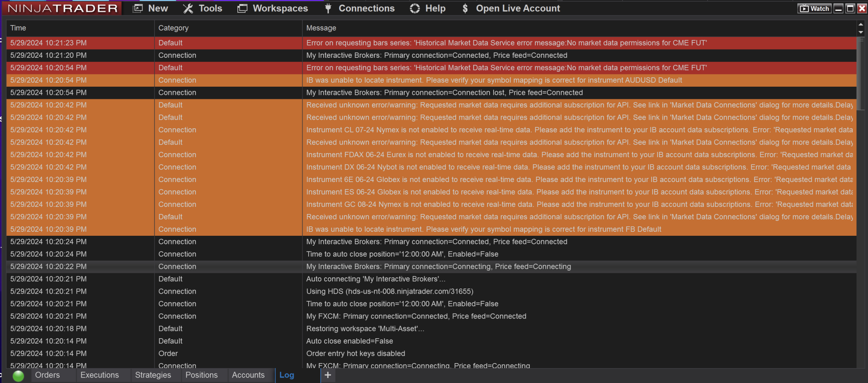Click the log scroll down arrow
The image size is (868, 383).
tap(861, 32)
